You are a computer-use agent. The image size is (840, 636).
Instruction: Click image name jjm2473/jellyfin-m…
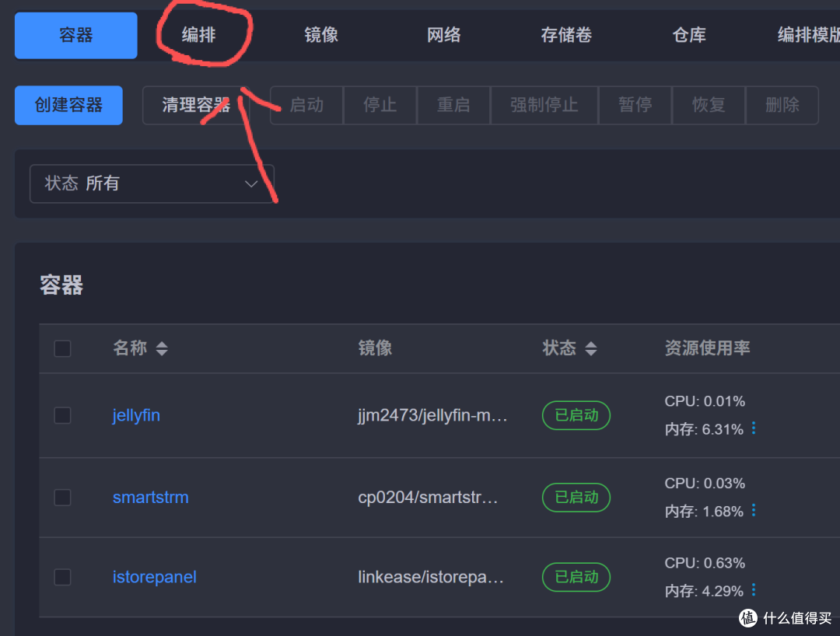[432, 415]
